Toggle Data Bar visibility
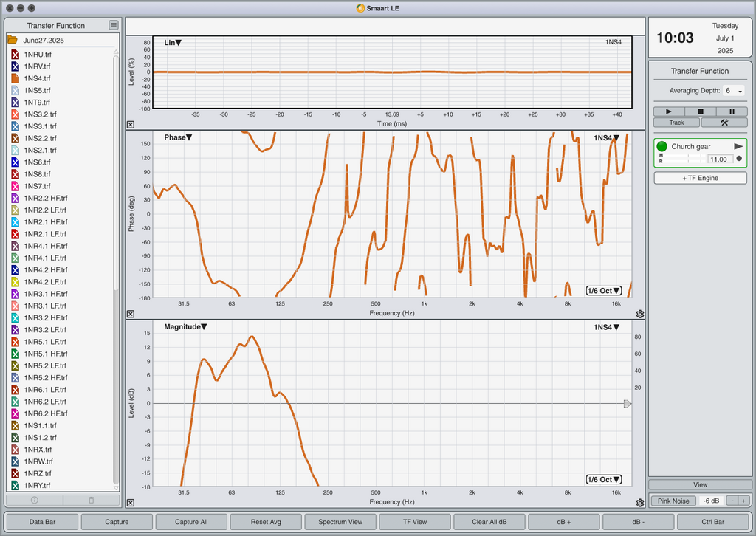This screenshot has width=756, height=536. (x=42, y=521)
